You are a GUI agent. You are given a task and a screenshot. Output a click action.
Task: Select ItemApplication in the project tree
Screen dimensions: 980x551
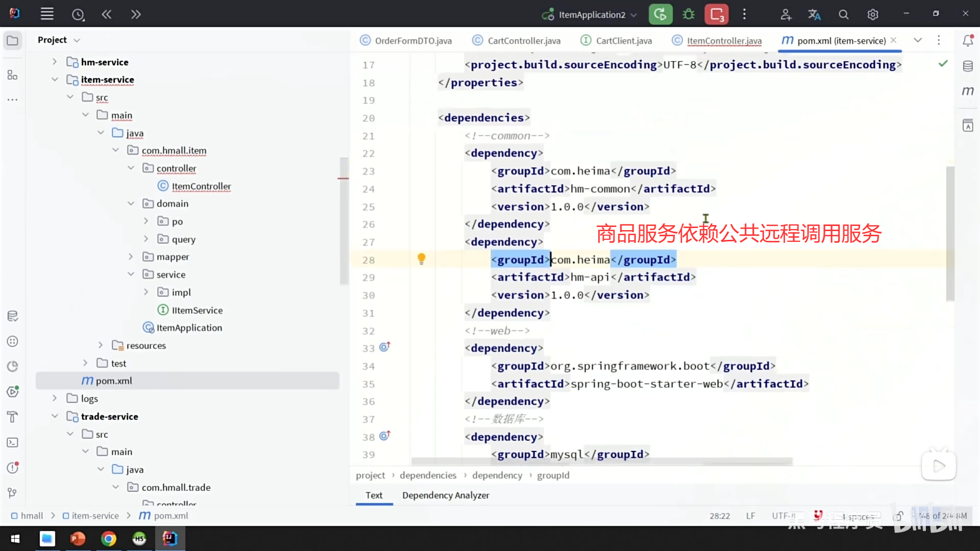click(189, 328)
